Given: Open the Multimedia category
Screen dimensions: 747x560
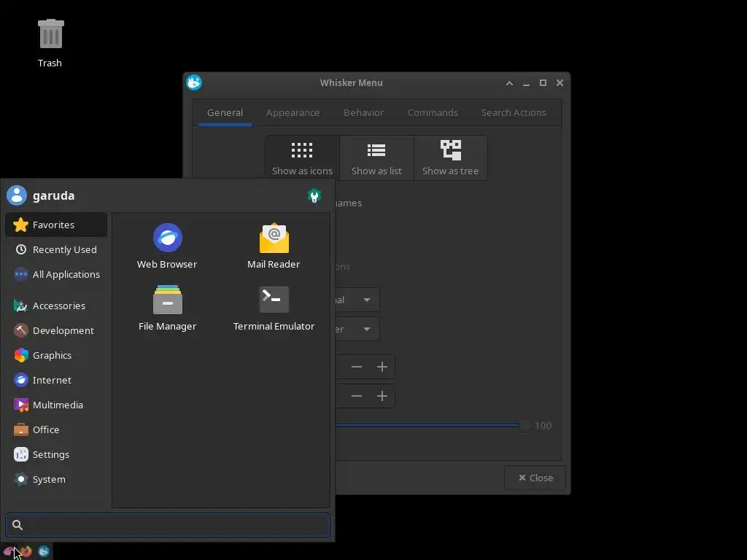Looking at the screenshot, I should pyautogui.click(x=56, y=405).
